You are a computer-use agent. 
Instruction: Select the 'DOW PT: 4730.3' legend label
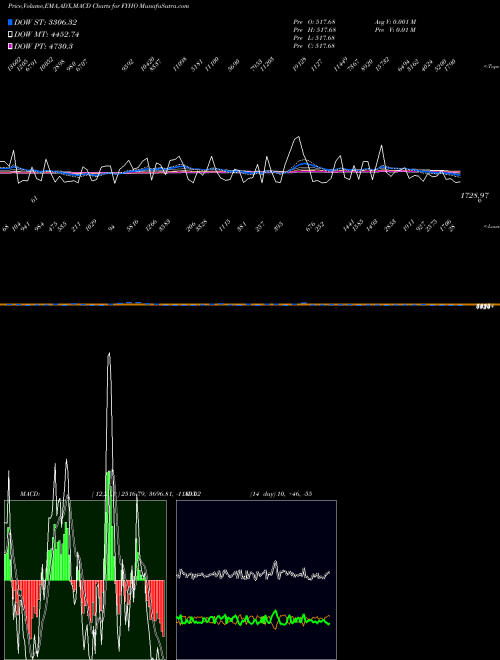click(43, 46)
